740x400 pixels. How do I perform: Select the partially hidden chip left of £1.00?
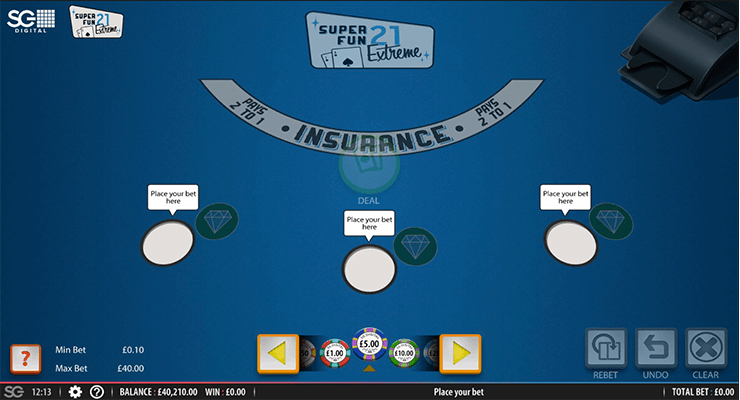(x=308, y=353)
